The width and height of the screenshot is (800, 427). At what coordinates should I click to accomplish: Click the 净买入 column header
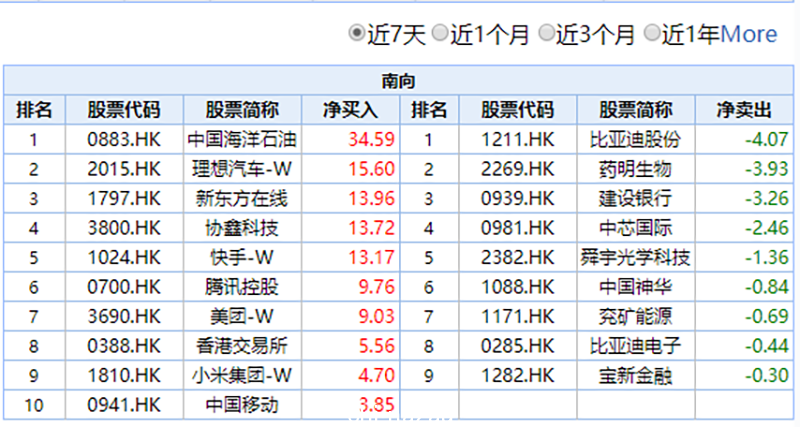351,110
